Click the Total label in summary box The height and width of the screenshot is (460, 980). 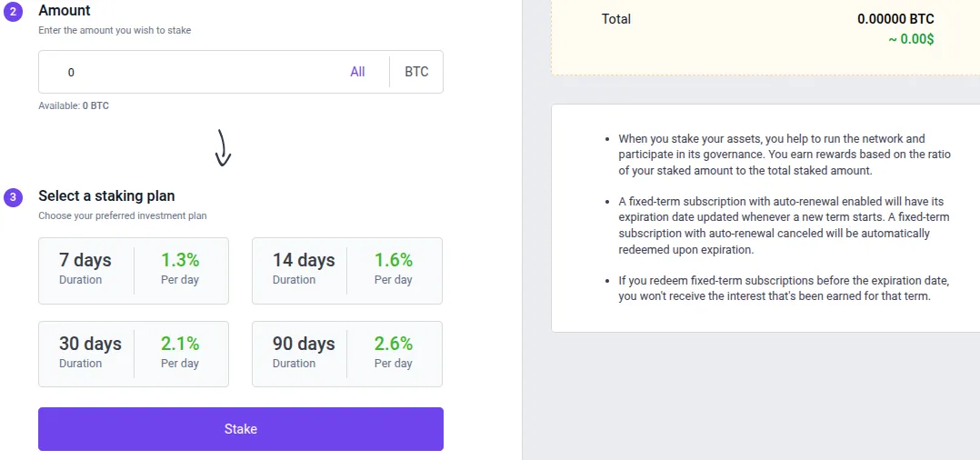click(x=616, y=19)
